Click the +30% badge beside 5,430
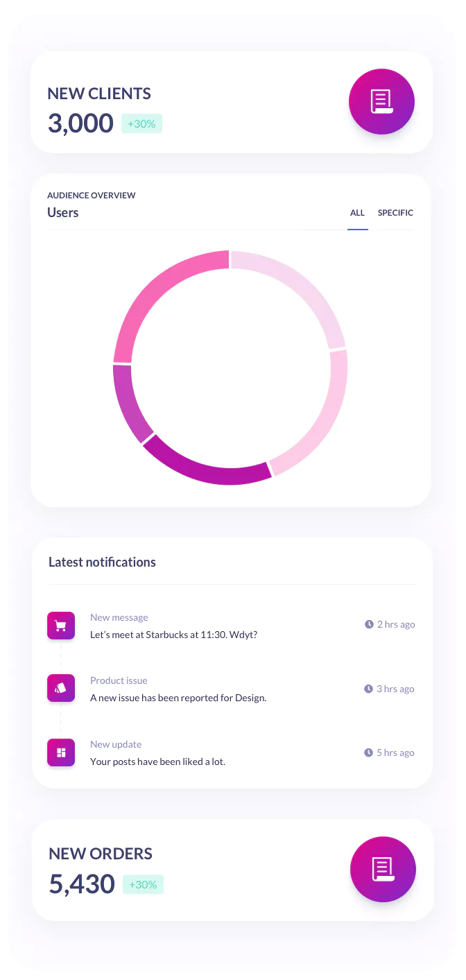Viewport: 466px width, 980px height. (143, 884)
